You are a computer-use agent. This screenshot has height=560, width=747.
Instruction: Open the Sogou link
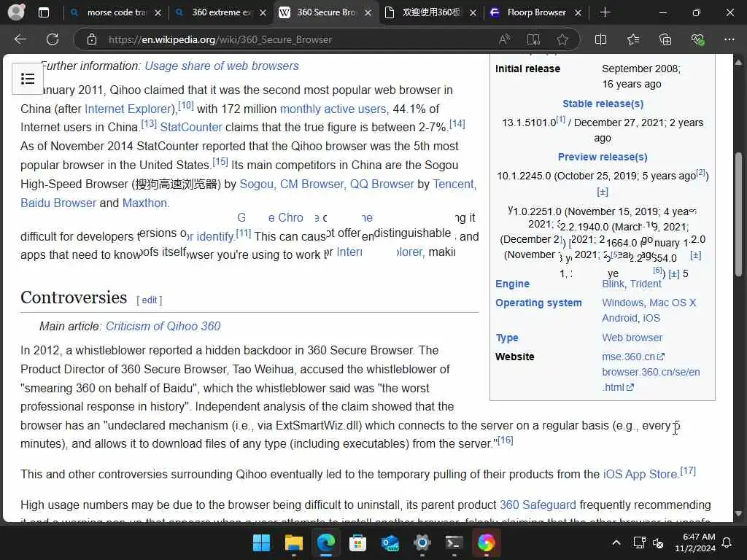257,184
